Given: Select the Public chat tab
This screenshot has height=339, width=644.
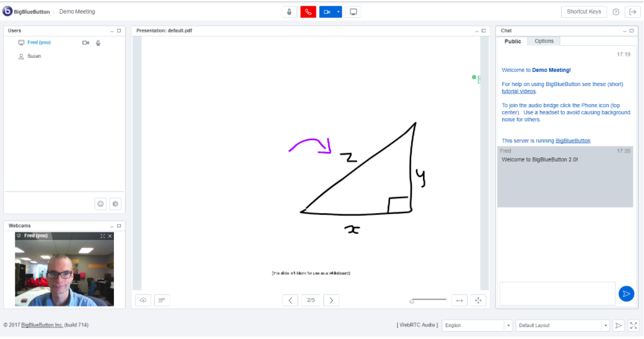Looking at the screenshot, I should pyautogui.click(x=513, y=41).
